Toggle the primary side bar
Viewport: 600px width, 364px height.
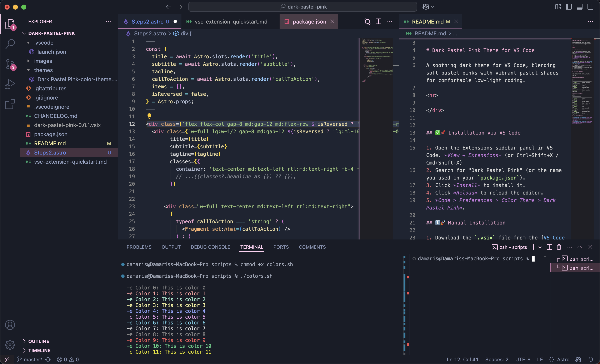(569, 7)
